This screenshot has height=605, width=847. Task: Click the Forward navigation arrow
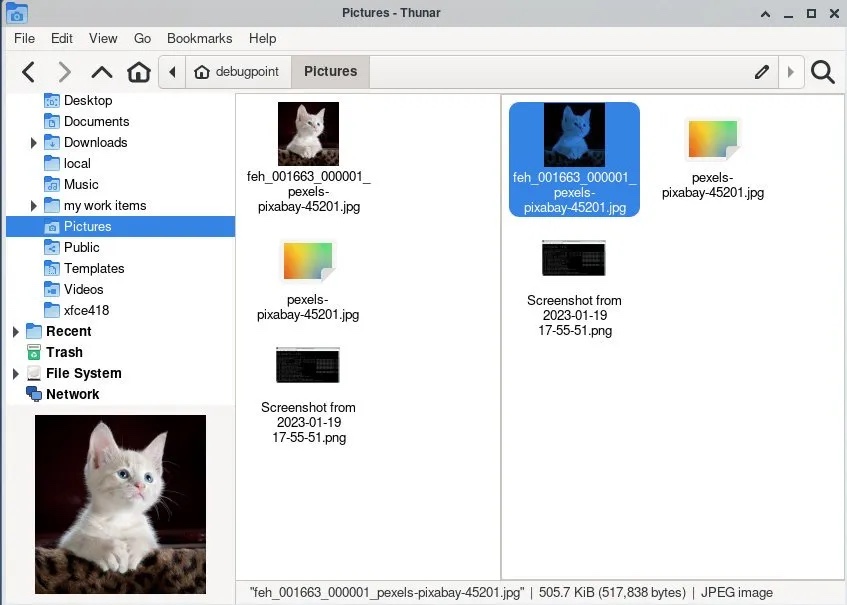point(65,72)
